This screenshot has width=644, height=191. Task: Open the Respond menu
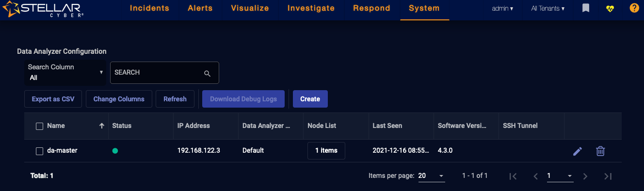(x=371, y=8)
